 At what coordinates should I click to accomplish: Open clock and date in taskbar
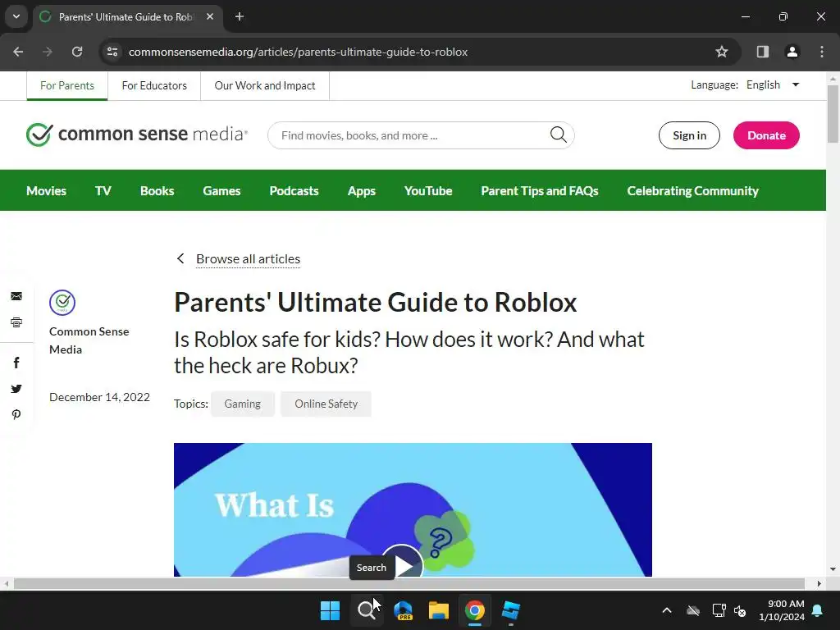(782, 610)
